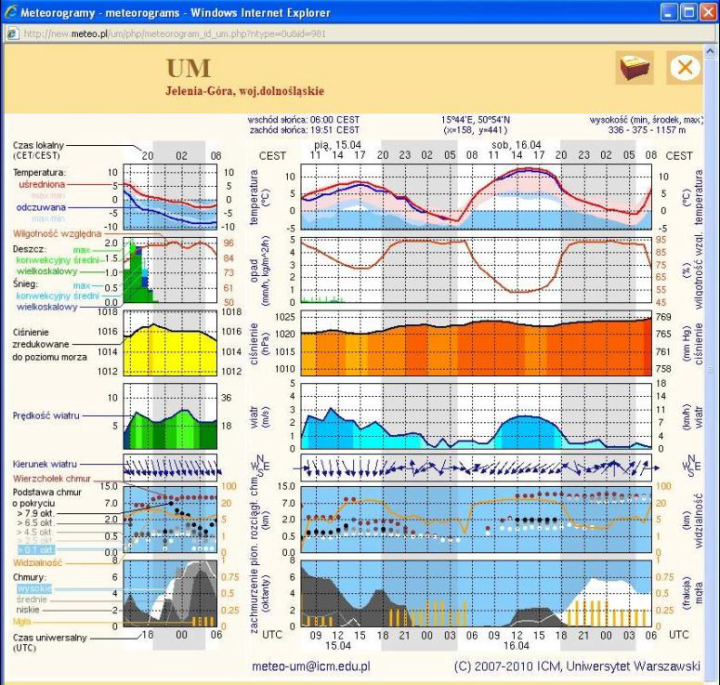The height and width of the screenshot is (685, 720).
Task: Click the Internet Explorer logo in title bar
Action: coord(10,12)
